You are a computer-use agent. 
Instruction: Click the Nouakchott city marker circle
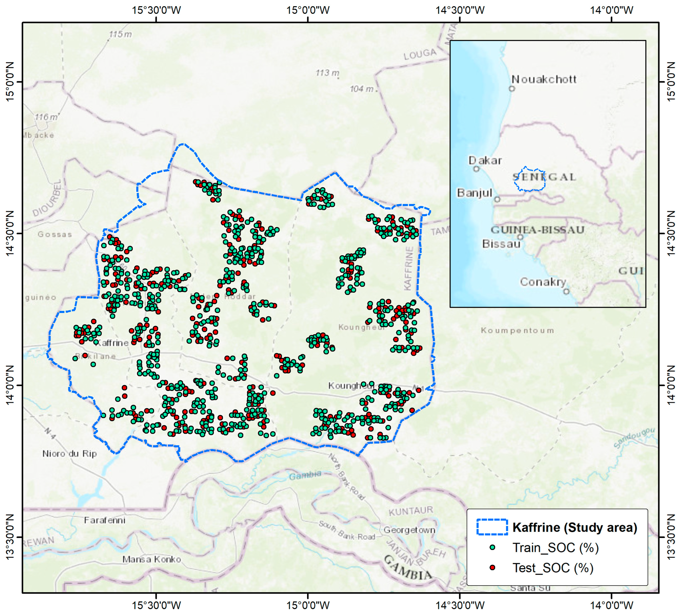(512, 89)
